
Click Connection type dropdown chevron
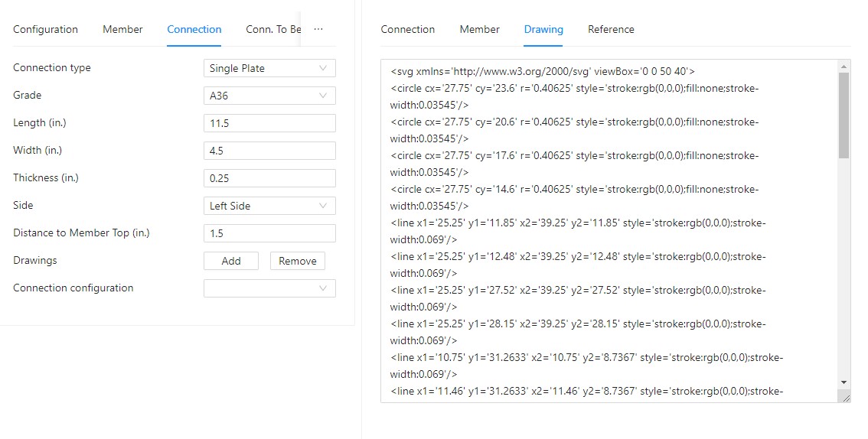[323, 68]
